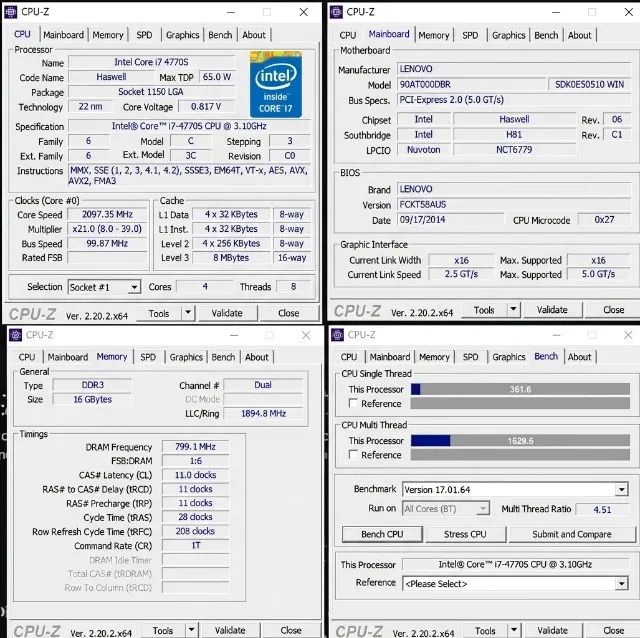Click the CPU-Z app icon in bottom-left Memory window
Image resolution: width=640 pixels, height=638 pixels.
16,335
